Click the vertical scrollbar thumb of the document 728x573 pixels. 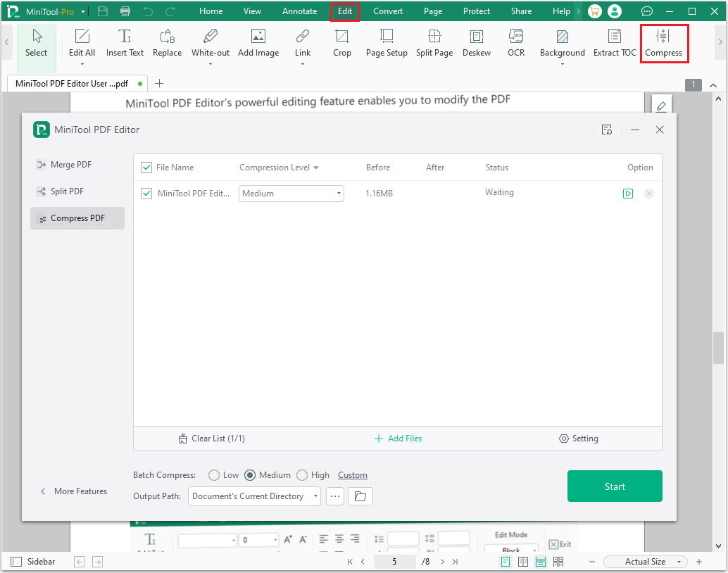(719, 348)
